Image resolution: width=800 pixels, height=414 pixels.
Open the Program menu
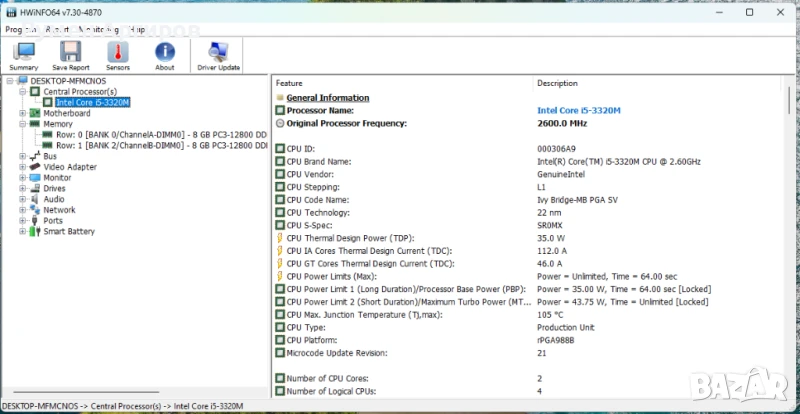click(20, 30)
